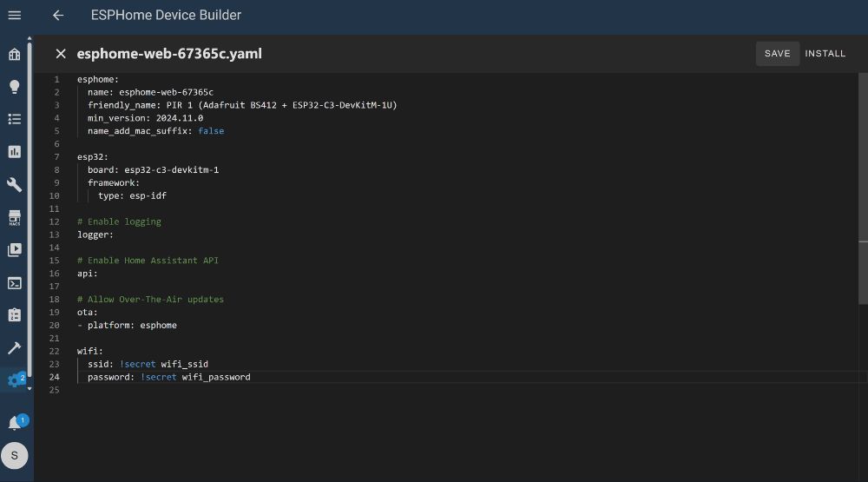Click the 'false' value of name_add_mac_suffix
Viewport: 868px width, 482px height.
211,131
